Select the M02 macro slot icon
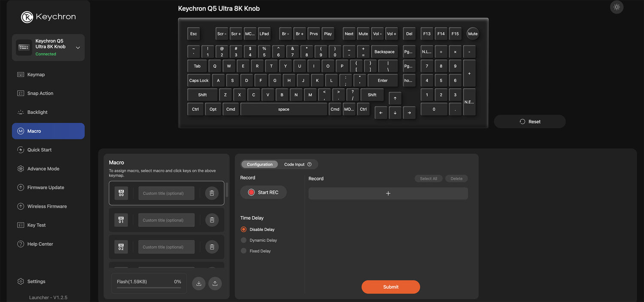Viewport: 644px width, 302px height. click(121, 247)
